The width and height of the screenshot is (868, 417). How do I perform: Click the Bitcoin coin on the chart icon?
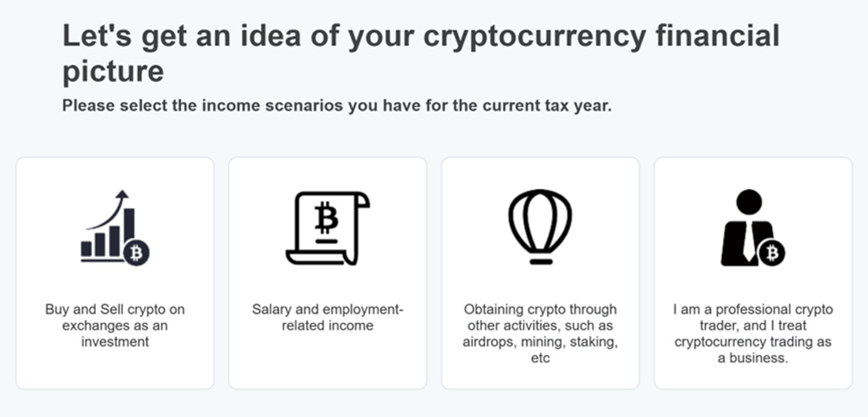[136, 253]
